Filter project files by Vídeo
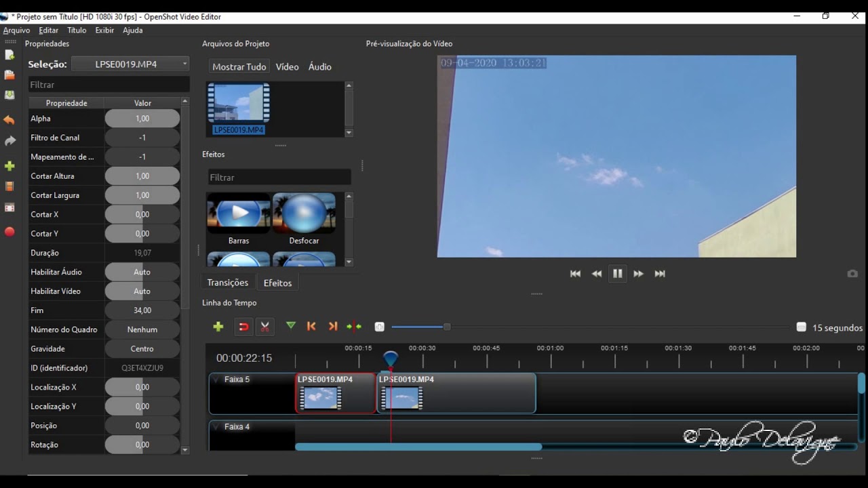This screenshot has height=488, width=868. [287, 66]
